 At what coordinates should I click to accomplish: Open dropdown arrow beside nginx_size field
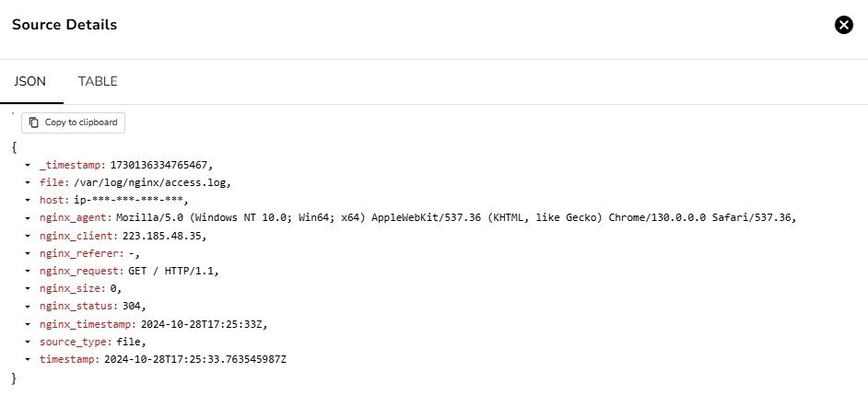[29, 288]
